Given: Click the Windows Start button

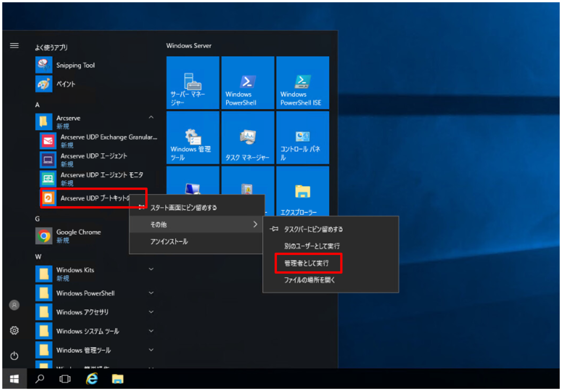Looking at the screenshot, I should pos(15,378).
